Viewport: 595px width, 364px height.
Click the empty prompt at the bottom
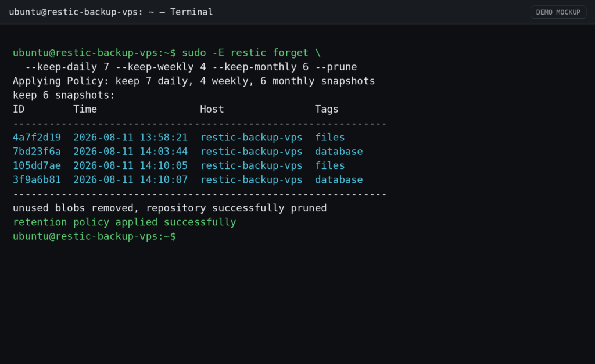point(95,236)
